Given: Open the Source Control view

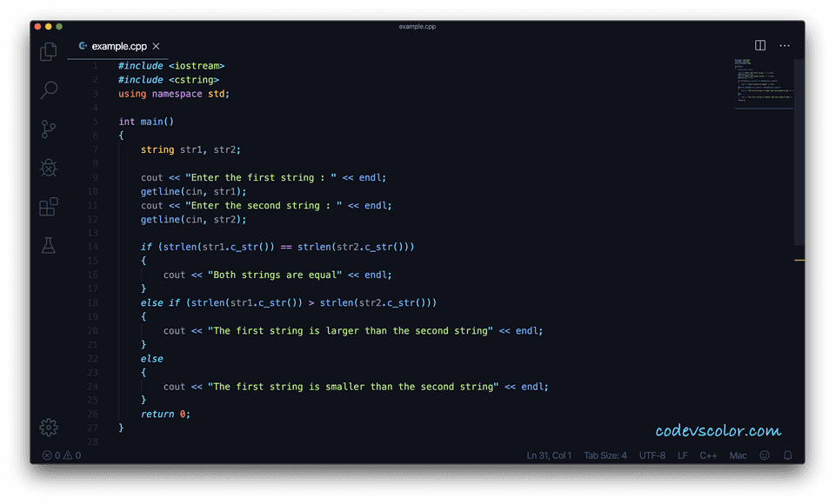Looking at the screenshot, I should pos(48,129).
